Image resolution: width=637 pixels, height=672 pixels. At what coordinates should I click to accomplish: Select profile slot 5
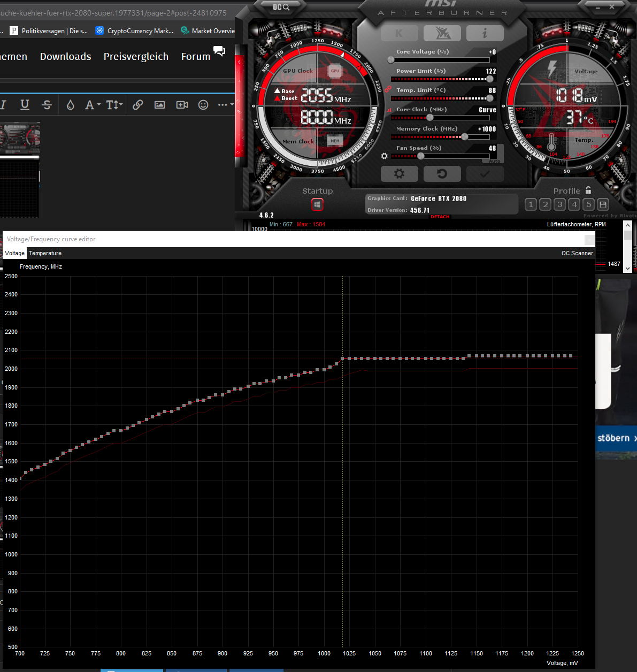coord(588,204)
